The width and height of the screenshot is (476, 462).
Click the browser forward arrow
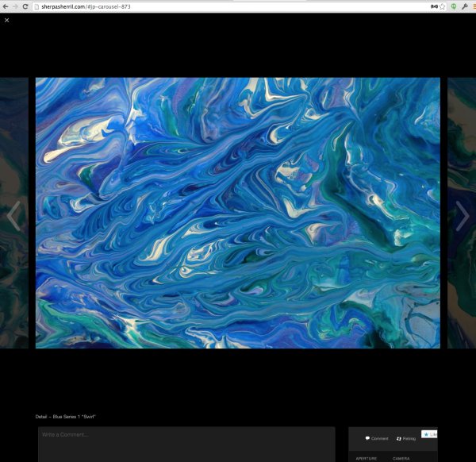pyautogui.click(x=15, y=6)
